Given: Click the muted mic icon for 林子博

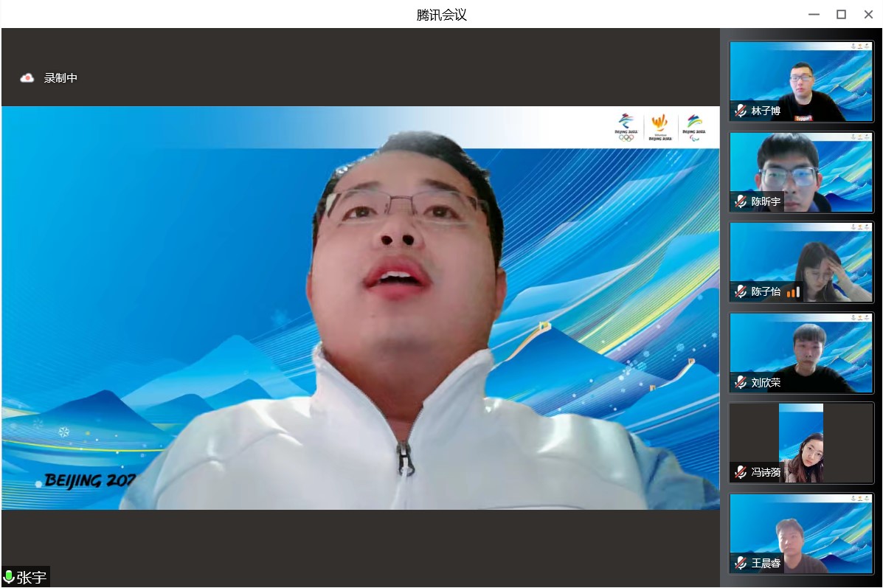Looking at the screenshot, I should click(741, 111).
